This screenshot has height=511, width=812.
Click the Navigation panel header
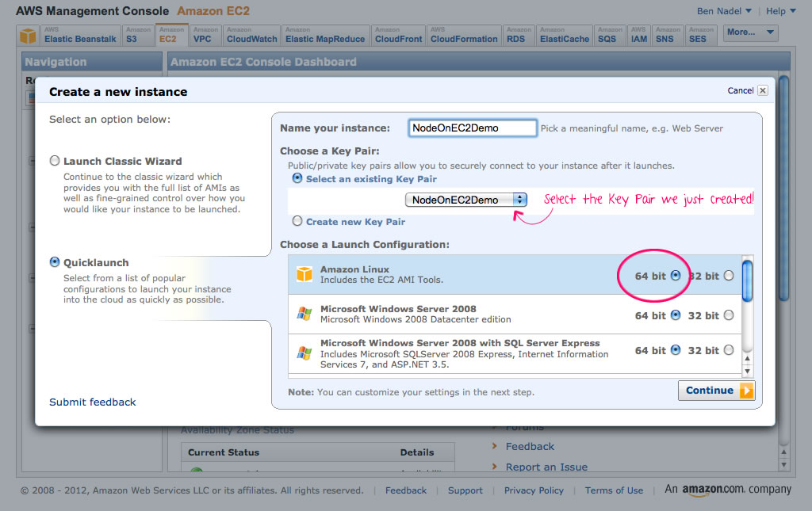(92, 62)
